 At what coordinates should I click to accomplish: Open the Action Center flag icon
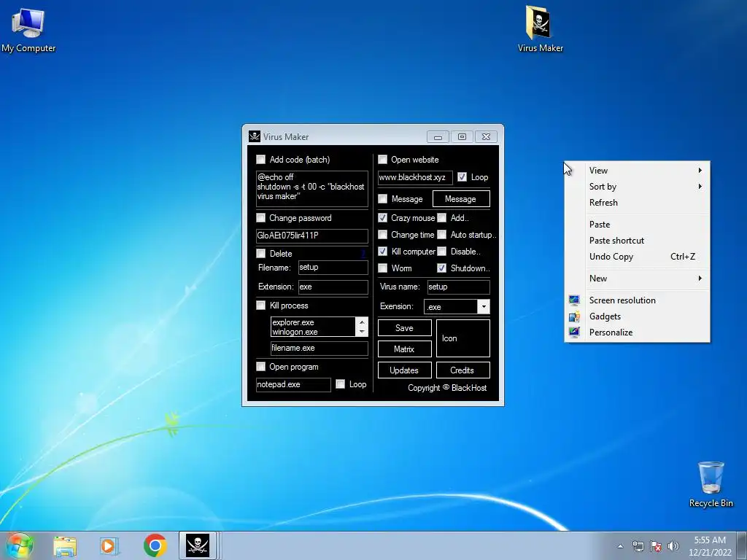coord(656,546)
